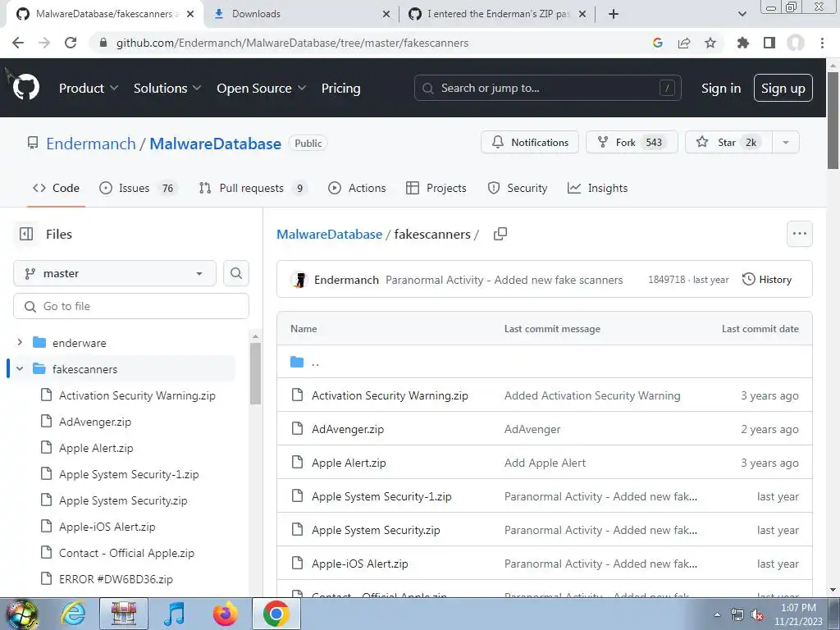Screen dimensions: 840x630
Task: Click the share page icon in address bar
Action: [684, 43]
